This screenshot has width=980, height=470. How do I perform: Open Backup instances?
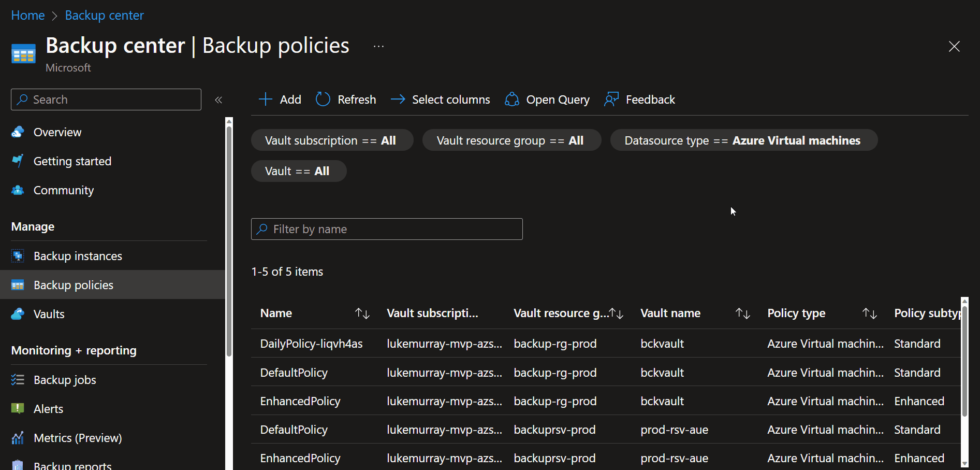[x=78, y=256]
